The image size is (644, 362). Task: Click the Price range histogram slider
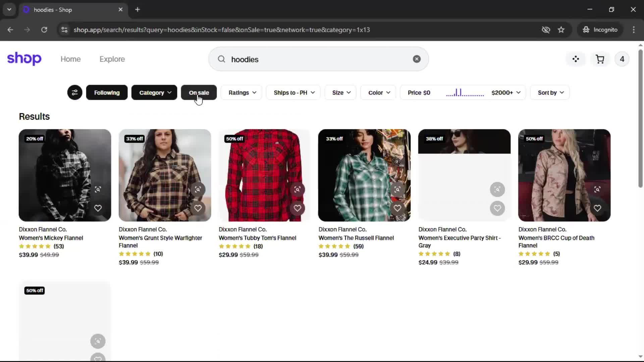point(465,93)
